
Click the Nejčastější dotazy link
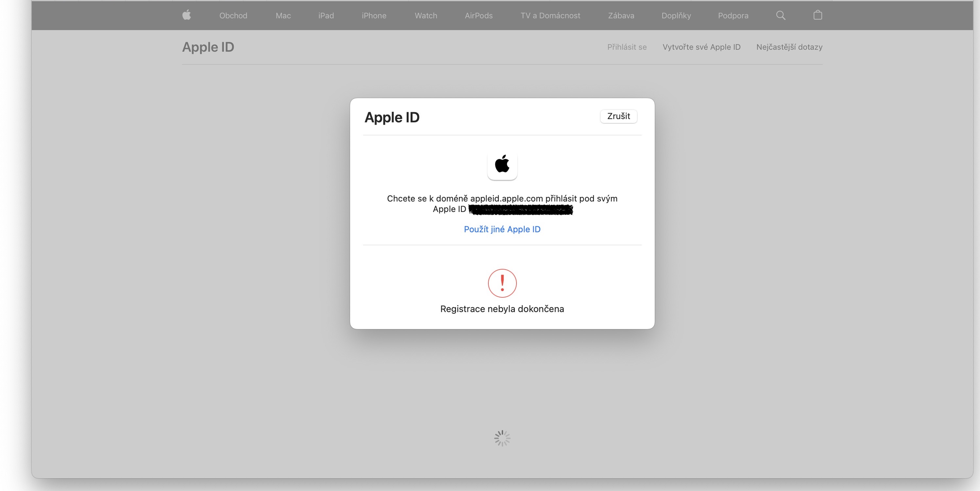789,47
